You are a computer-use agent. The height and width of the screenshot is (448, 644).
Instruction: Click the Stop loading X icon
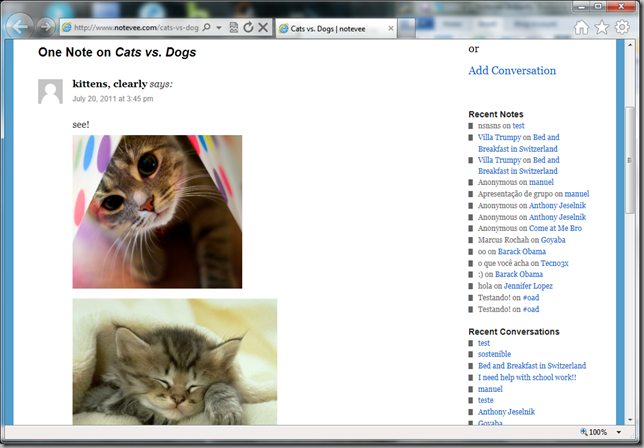263,28
